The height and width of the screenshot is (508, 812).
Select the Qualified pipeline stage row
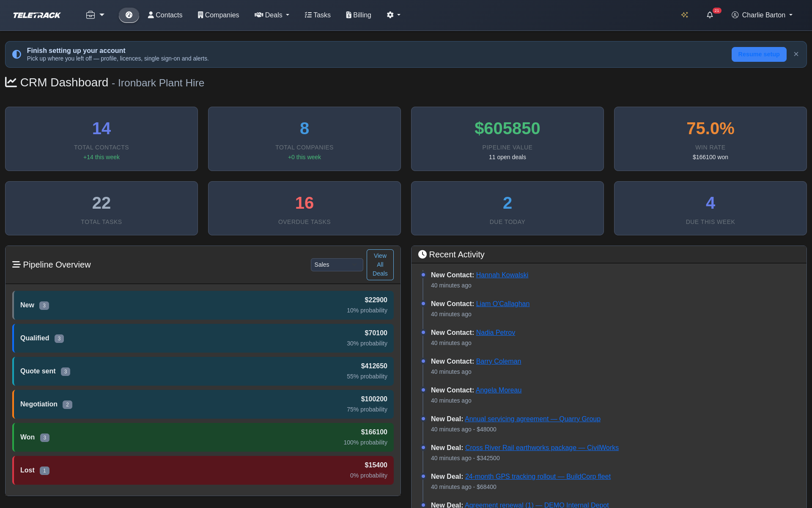pyautogui.click(x=203, y=338)
